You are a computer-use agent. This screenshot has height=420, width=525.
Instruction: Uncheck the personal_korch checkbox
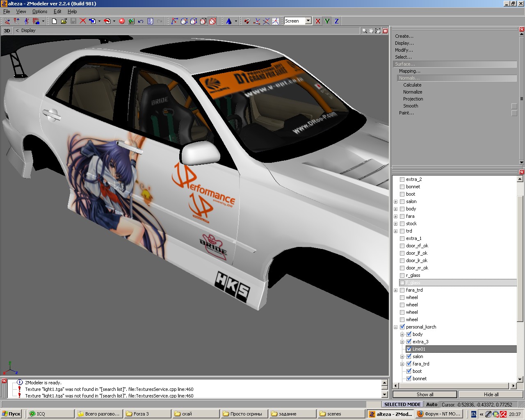point(402,327)
